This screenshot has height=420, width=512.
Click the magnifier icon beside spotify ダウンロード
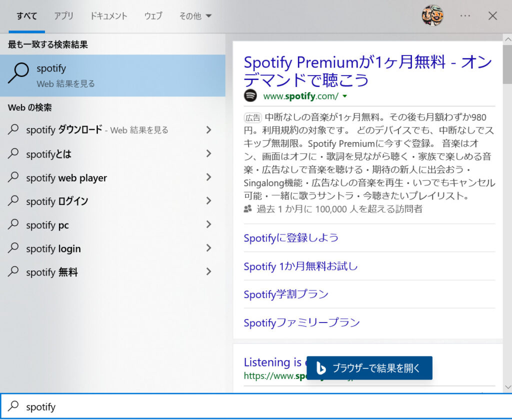coord(13,129)
